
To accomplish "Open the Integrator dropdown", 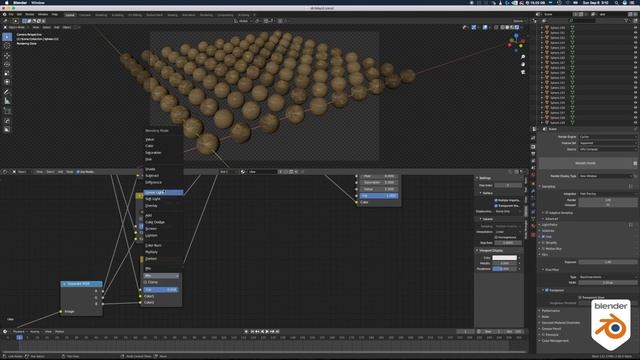I will pyautogui.click(x=607, y=194).
